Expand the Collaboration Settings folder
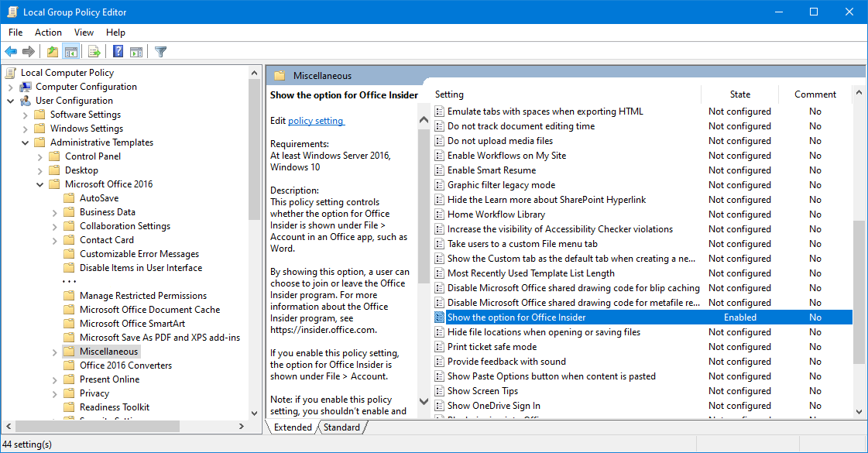This screenshot has width=868, height=453. click(54, 226)
